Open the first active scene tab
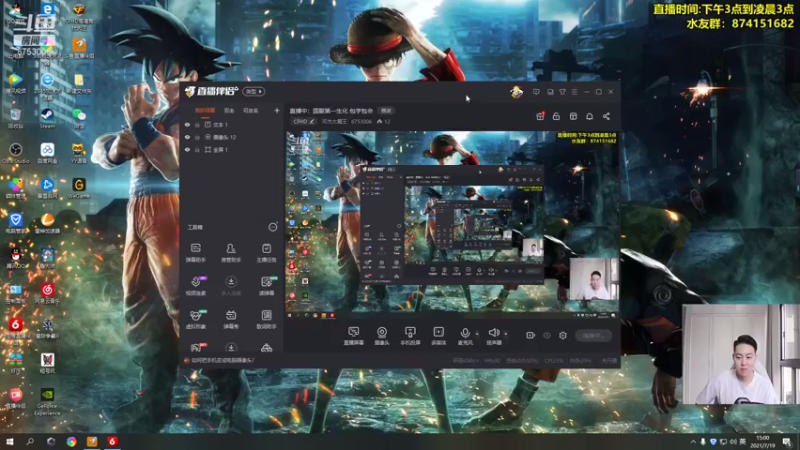This screenshot has width=800, height=450. tap(205, 110)
